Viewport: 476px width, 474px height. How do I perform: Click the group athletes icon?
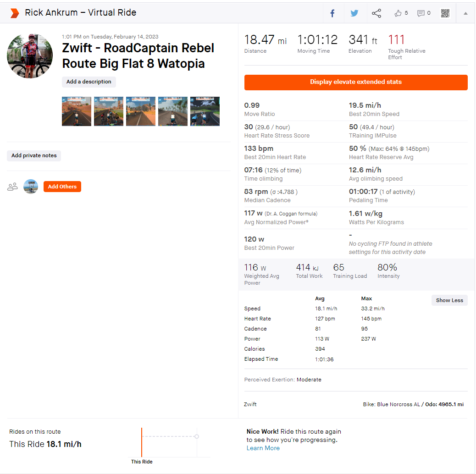(12, 187)
